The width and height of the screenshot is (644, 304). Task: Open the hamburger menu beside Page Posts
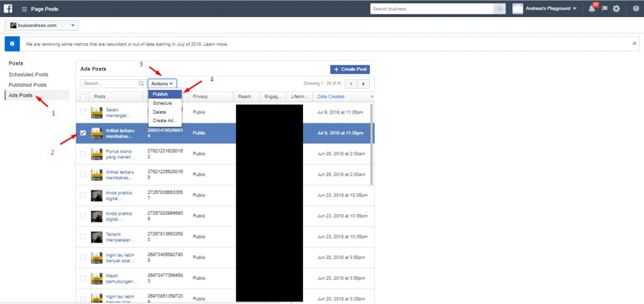pyautogui.click(x=25, y=9)
